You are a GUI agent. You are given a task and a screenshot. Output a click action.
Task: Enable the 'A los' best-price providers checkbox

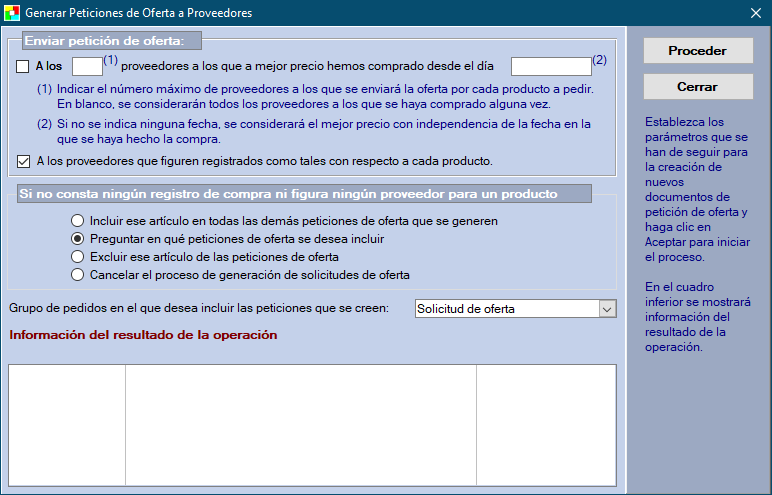click(23, 67)
